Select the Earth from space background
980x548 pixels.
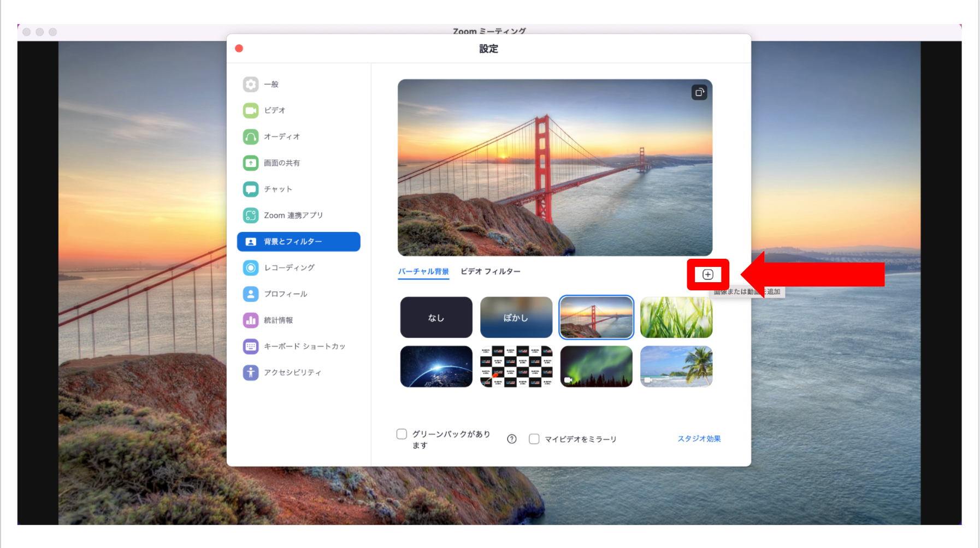(436, 367)
